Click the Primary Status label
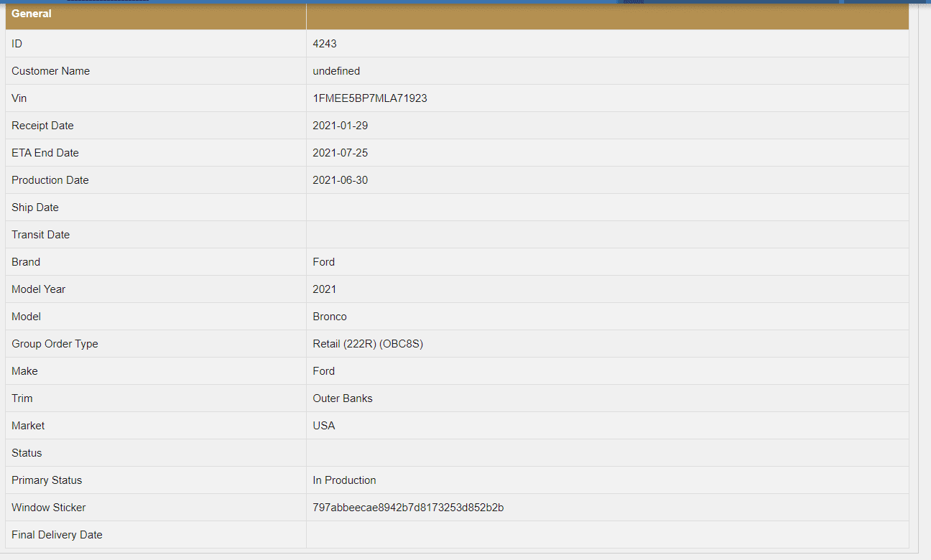The width and height of the screenshot is (931, 560). click(x=47, y=480)
